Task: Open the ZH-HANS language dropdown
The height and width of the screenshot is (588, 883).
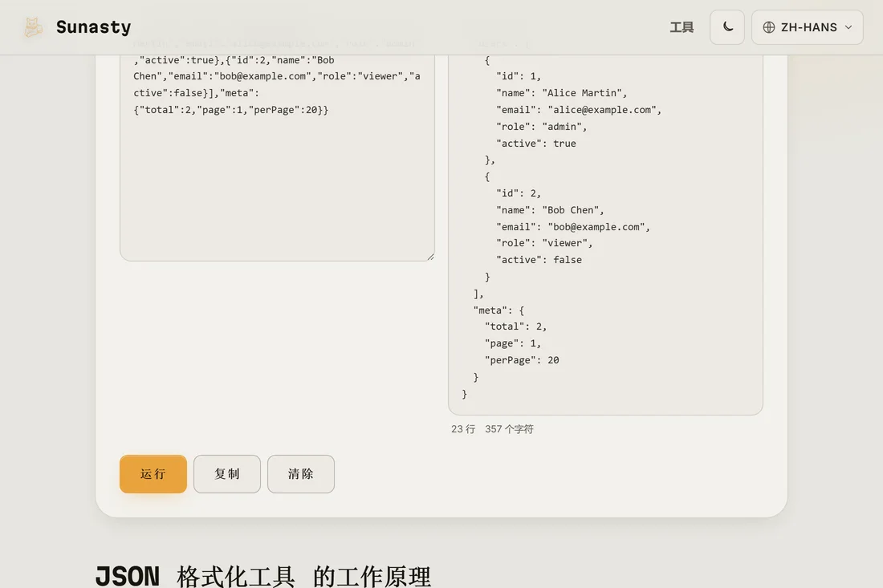Action: click(x=807, y=27)
